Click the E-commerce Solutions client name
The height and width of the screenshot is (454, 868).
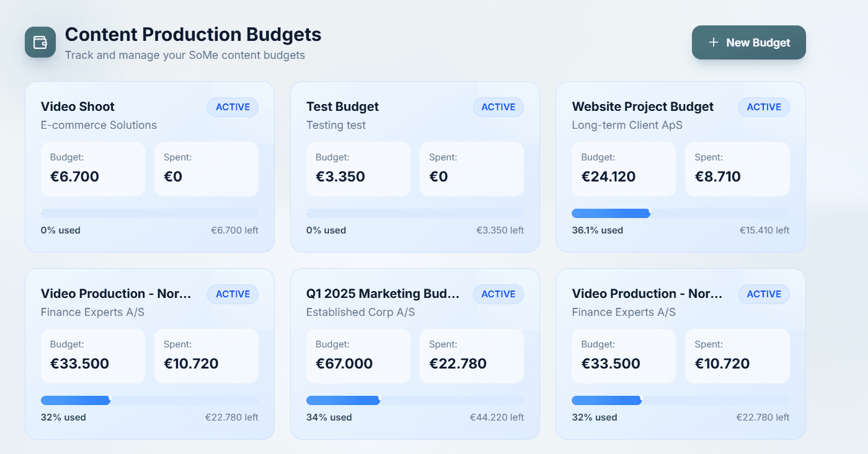point(98,125)
